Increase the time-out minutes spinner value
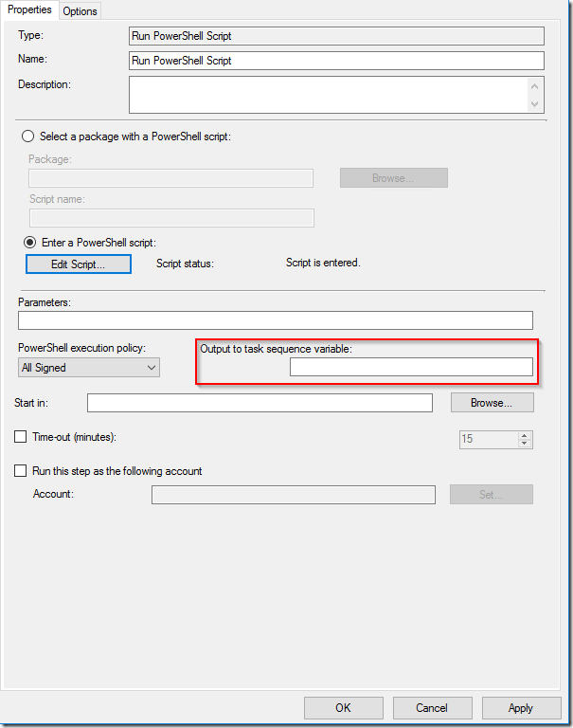The image size is (573, 728). coord(525,435)
